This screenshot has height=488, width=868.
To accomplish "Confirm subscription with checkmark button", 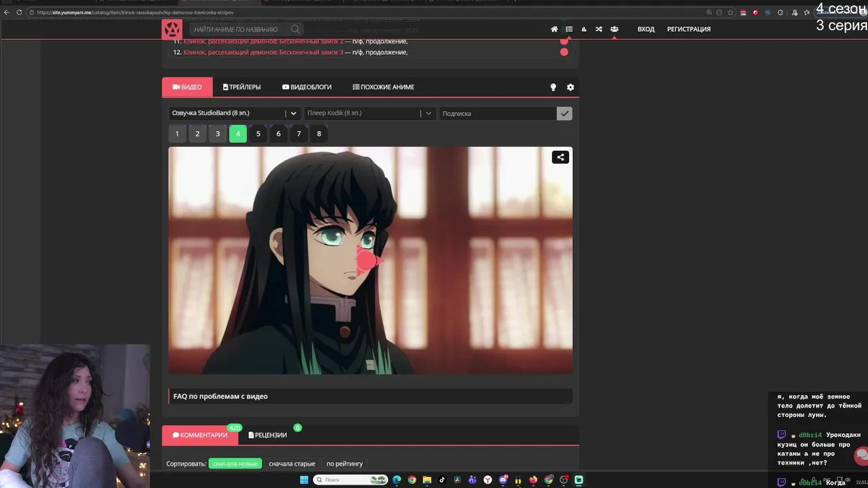I will (x=564, y=113).
